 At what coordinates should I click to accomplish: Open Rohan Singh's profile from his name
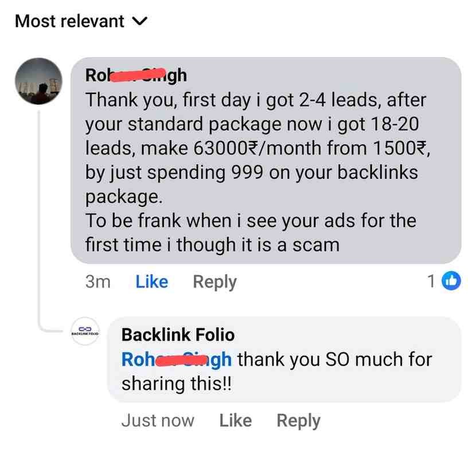(136, 75)
